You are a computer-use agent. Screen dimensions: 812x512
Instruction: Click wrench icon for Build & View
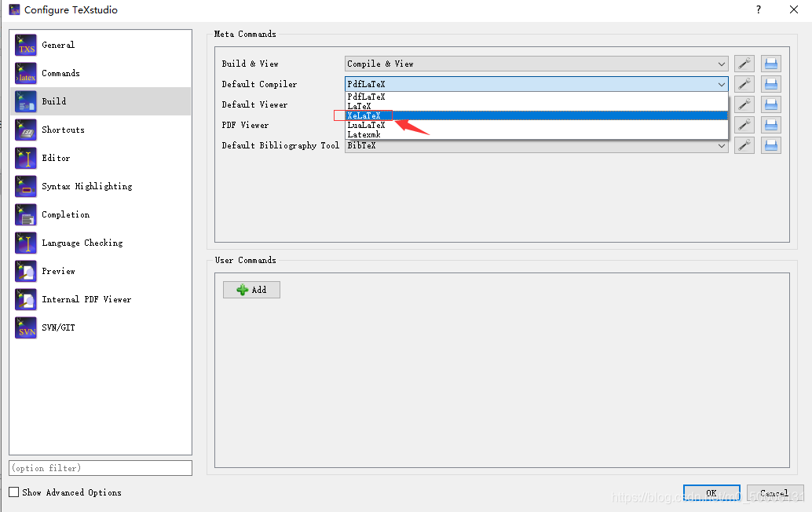click(x=744, y=64)
